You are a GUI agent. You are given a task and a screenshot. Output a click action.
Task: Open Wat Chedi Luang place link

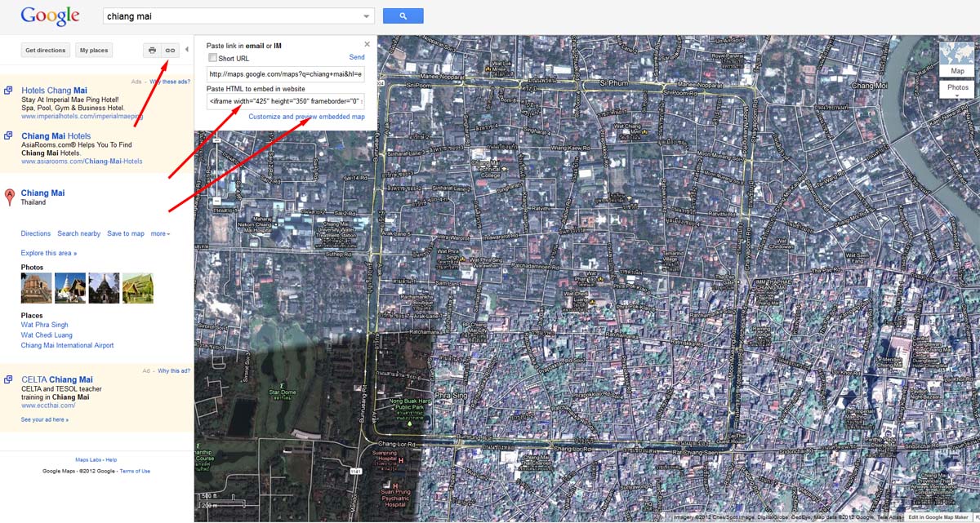coord(47,335)
